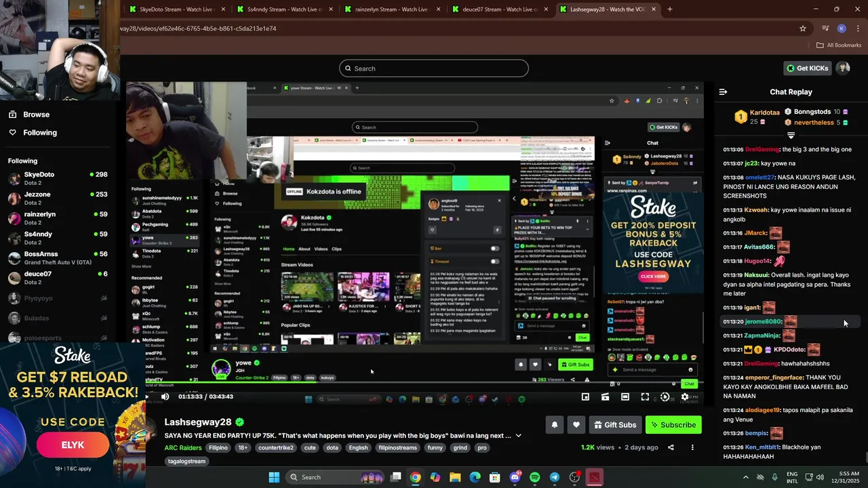Open Spotify from the taskbar
Viewport: 868px width, 488px height.
tap(534, 477)
